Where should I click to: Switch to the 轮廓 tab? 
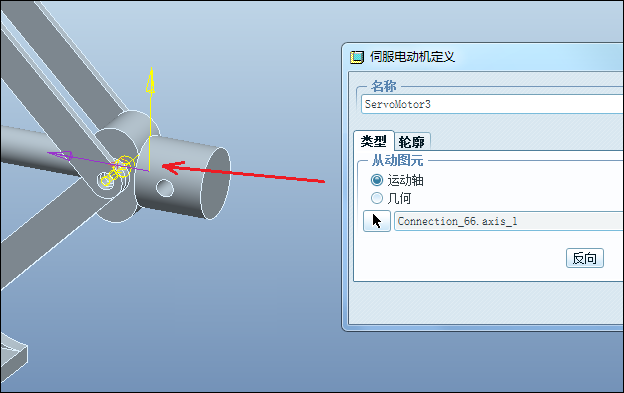[x=412, y=142]
